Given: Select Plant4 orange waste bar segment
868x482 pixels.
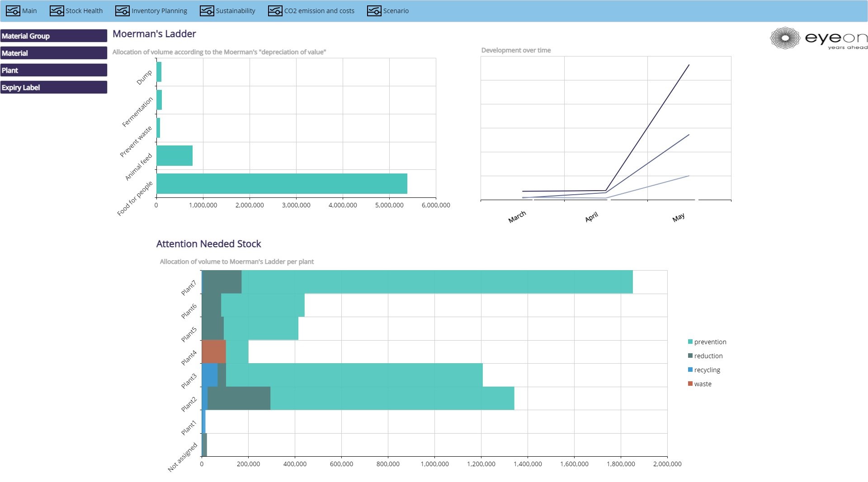Looking at the screenshot, I should [213, 352].
